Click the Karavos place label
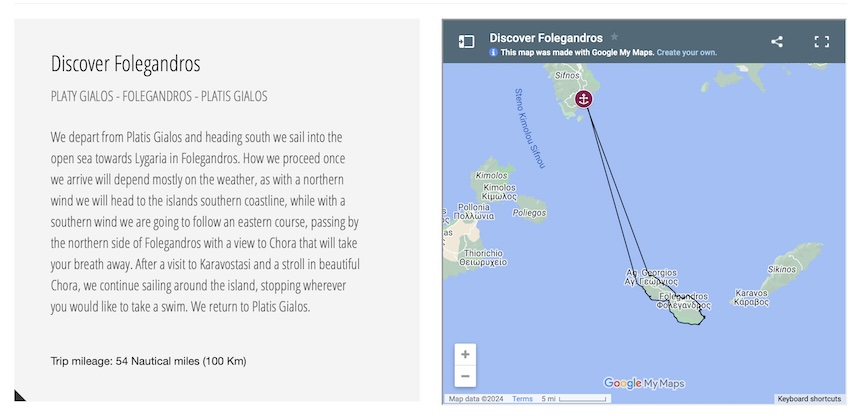This screenshot has height=416, width=850. (x=751, y=293)
